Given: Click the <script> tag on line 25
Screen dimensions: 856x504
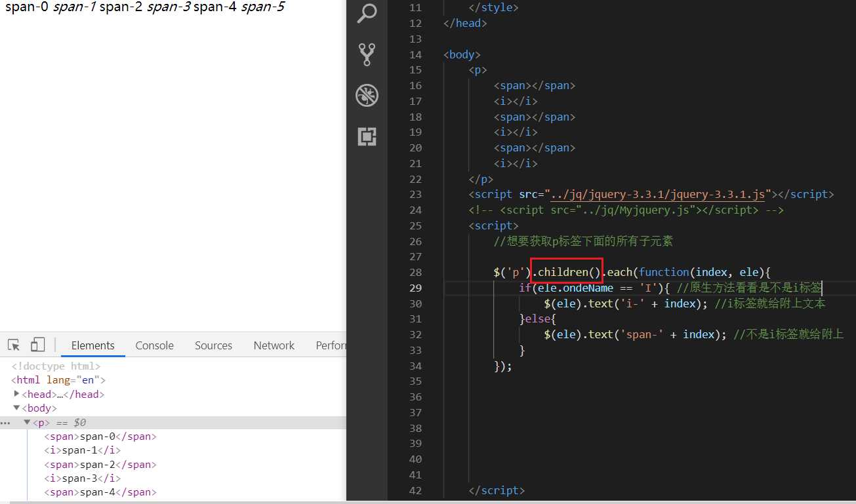Looking at the screenshot, I should (493, 225).
